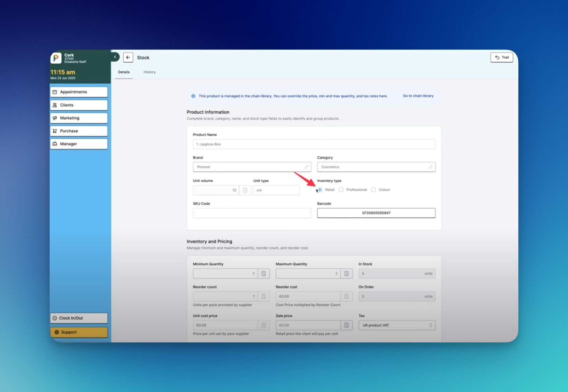The width and height of the screenshot is (568, 392).
Task: Click the calculator icon beside Unit volume
Action: 245,190
